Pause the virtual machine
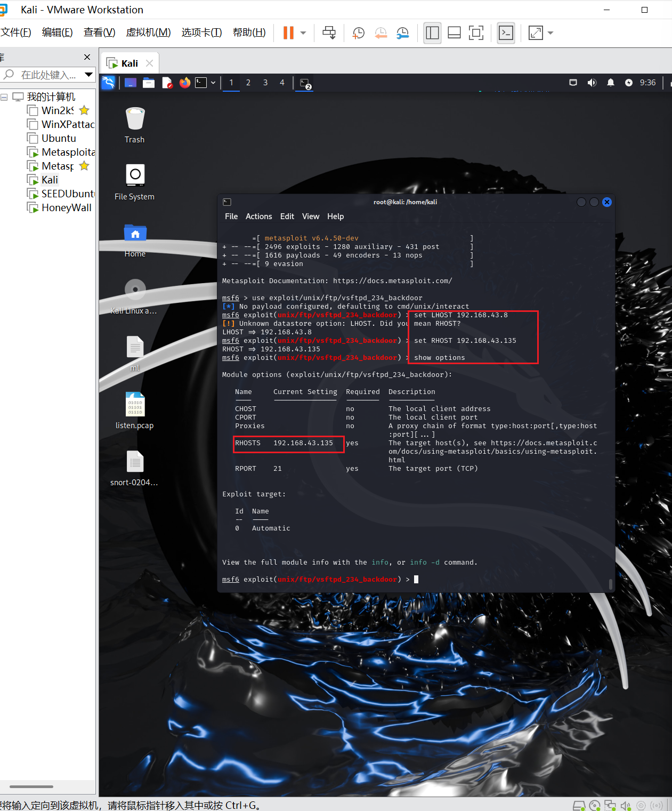 click(x=288, y=33)
